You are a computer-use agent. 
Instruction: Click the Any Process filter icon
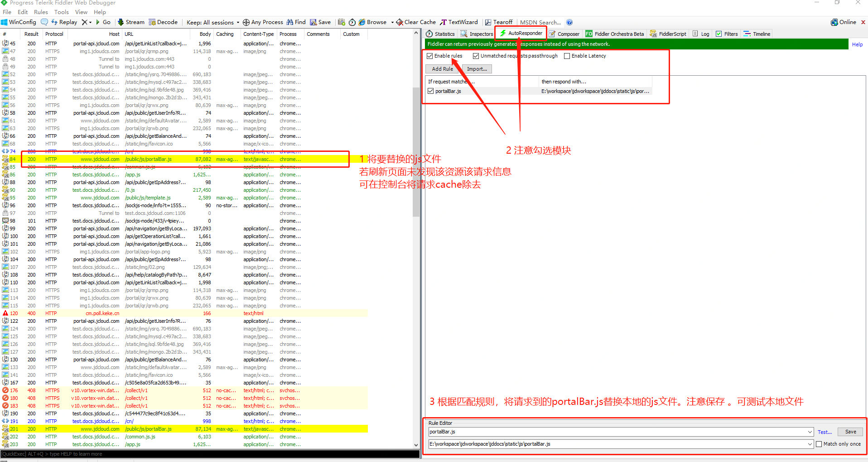(x=263, y=22)
